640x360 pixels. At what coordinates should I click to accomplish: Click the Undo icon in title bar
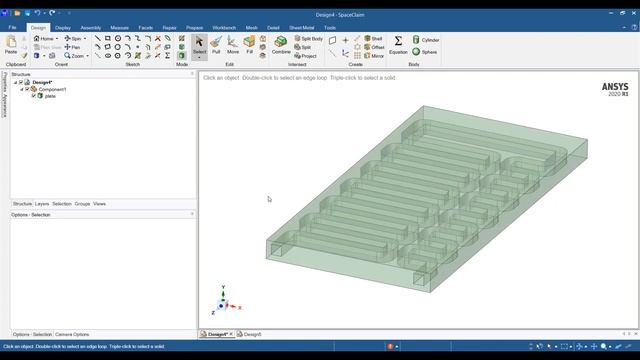37,13
